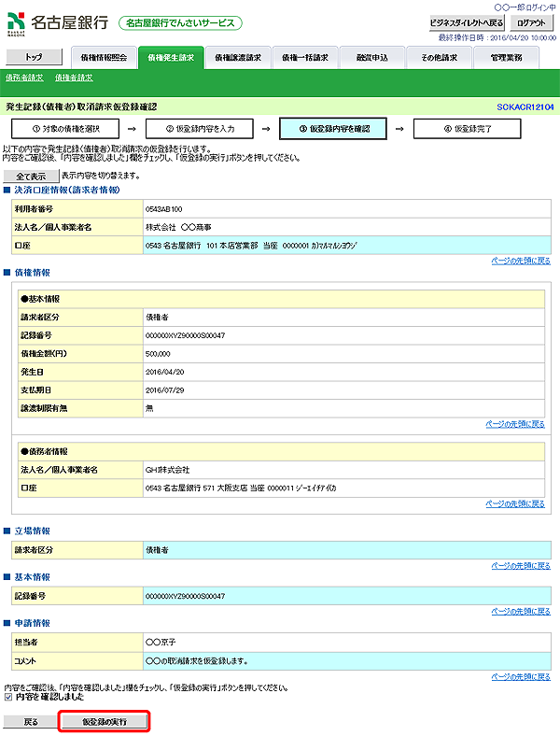
Task: Click the 名古屋銀行 101 本店営業部 account value
Action: tap(251, 246)
